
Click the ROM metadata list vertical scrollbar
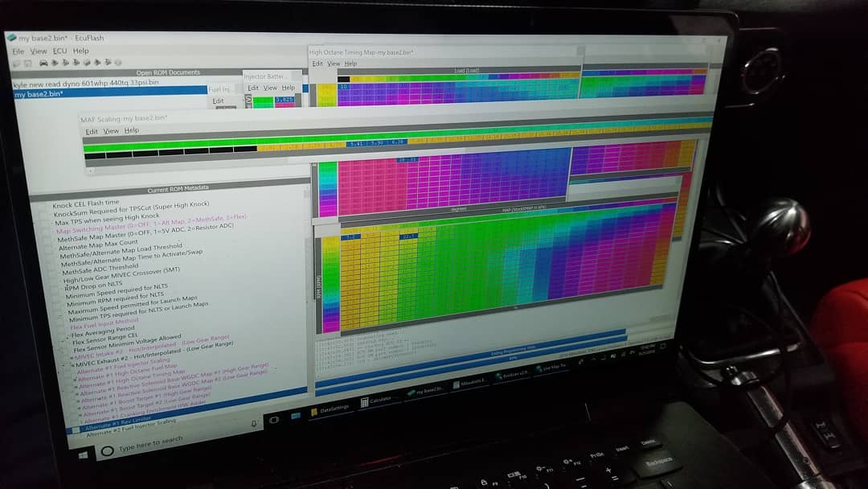307,288
